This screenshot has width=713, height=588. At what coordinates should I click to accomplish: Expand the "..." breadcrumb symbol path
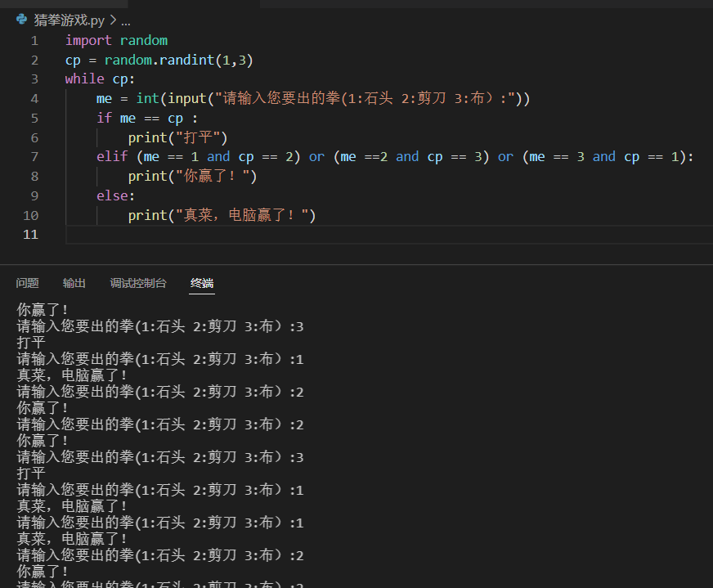pos(125,20)
